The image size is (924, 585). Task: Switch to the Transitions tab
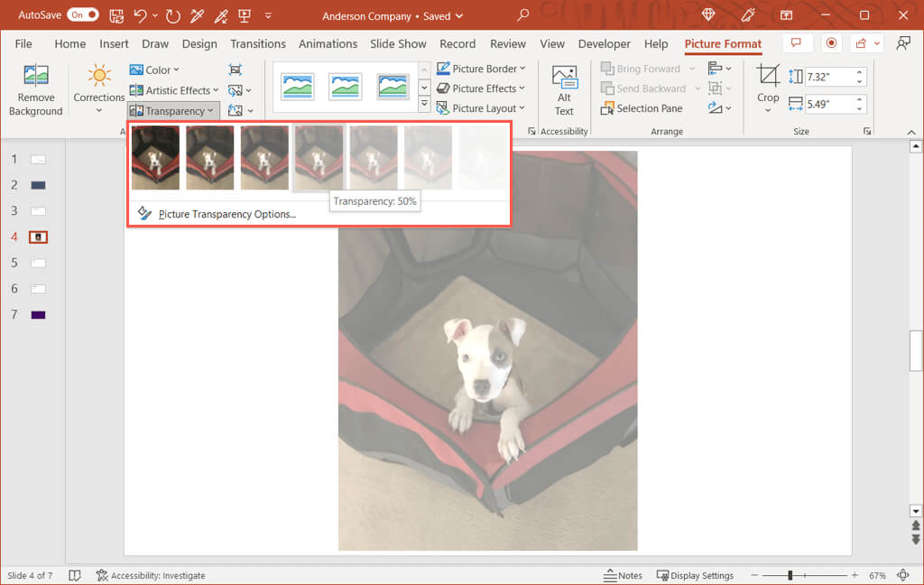258,43
